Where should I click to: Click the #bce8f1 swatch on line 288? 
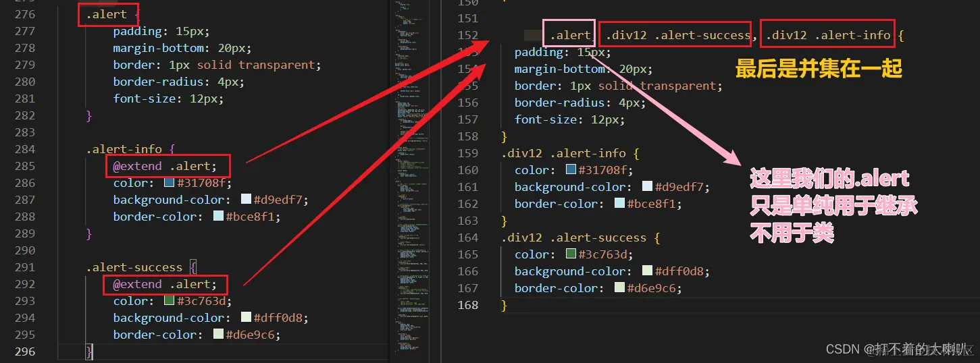tap(218, 217)
